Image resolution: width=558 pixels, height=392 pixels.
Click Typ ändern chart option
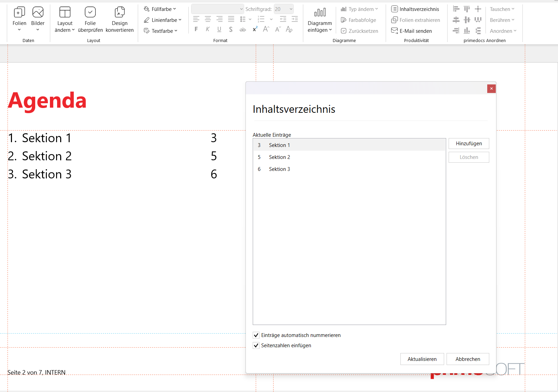(359, 9)
